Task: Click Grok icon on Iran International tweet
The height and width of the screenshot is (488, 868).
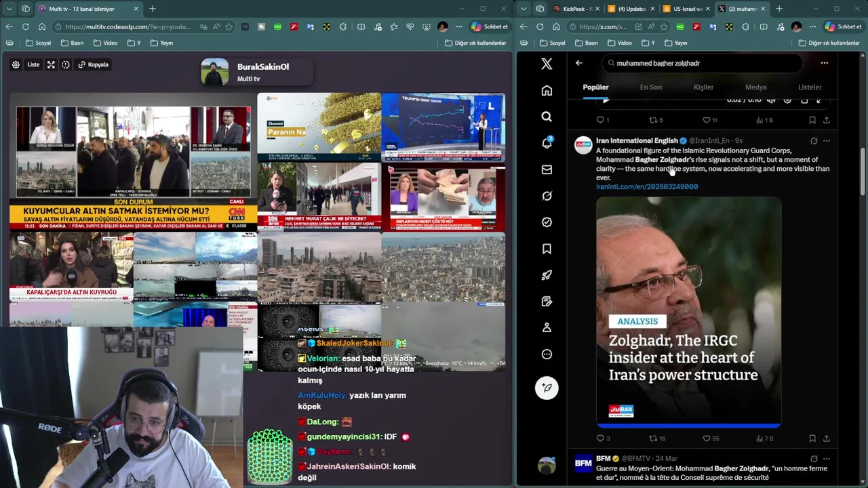Action: 814,141
